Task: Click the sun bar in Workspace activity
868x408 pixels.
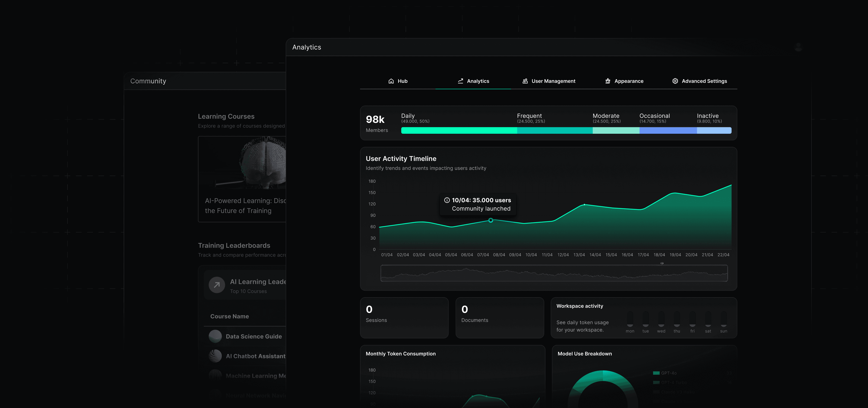Action: [x=723, y=319]
